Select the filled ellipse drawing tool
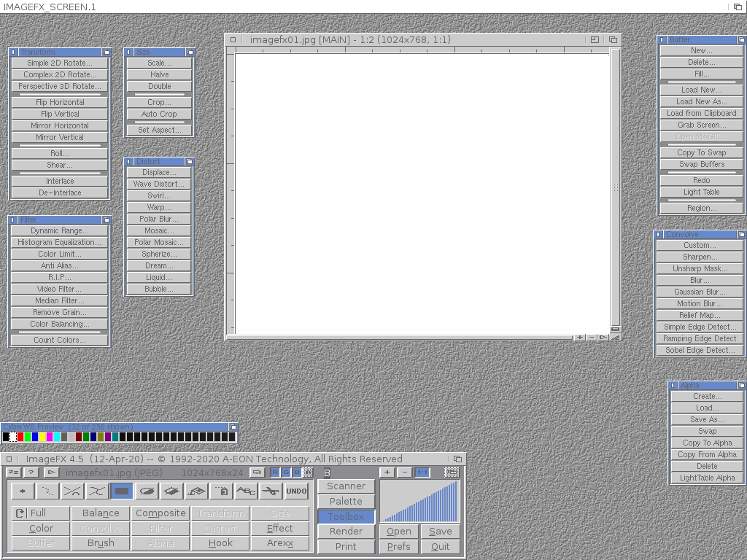Image resolution: width=747 pixels, height=560 pixels. coord(147,491)
